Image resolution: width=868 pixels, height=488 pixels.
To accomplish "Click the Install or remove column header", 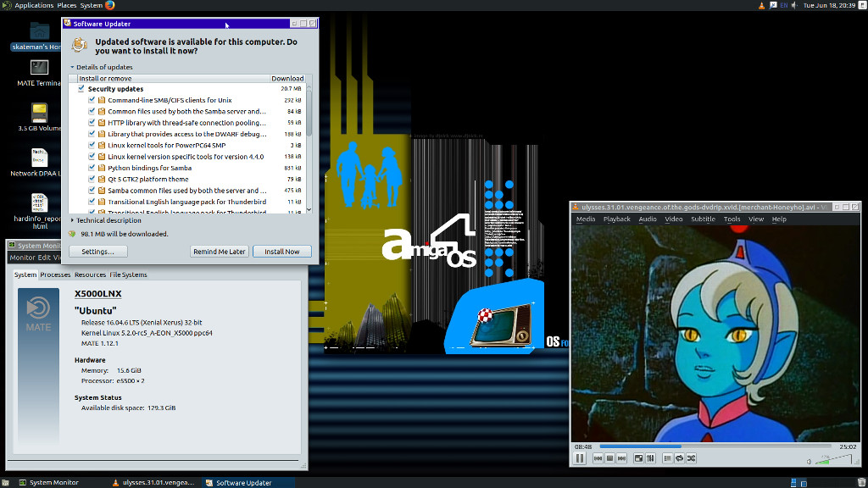I will click(173, 79).
